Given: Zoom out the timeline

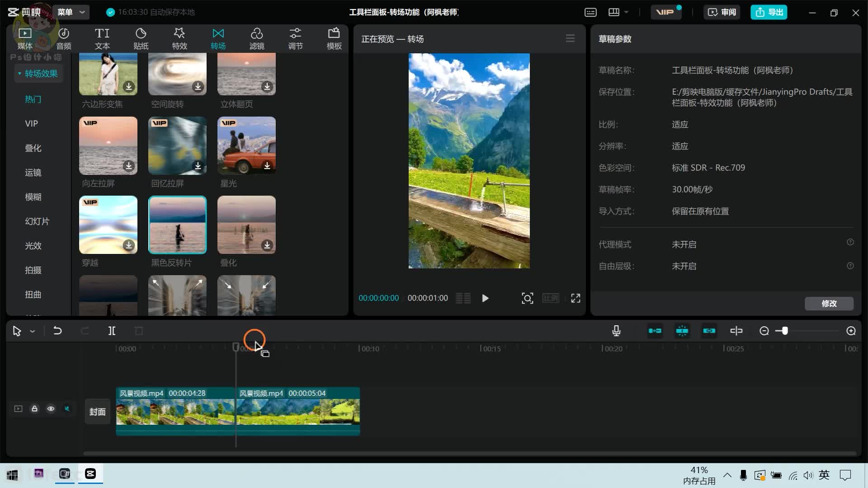Looking at the screenshot, I should pyautogui.click(x=764, y=331).
